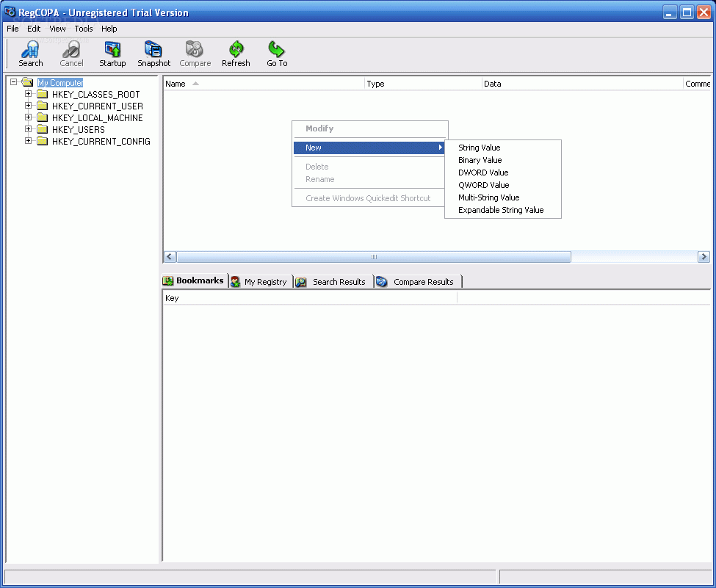Click the Search Results tab icon
This screenshot has height=588, width=716.
(301, 282)
